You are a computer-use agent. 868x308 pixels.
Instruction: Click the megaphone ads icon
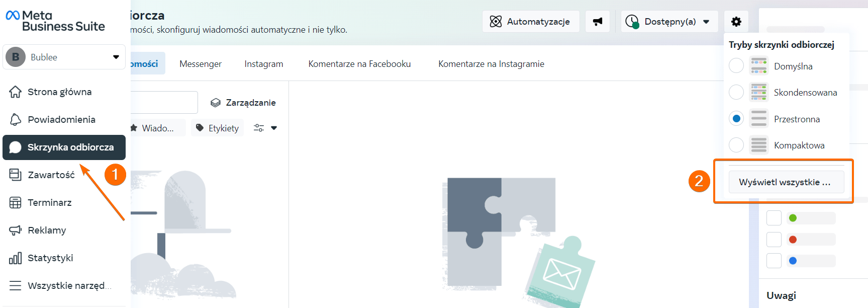tap(597, 22)
